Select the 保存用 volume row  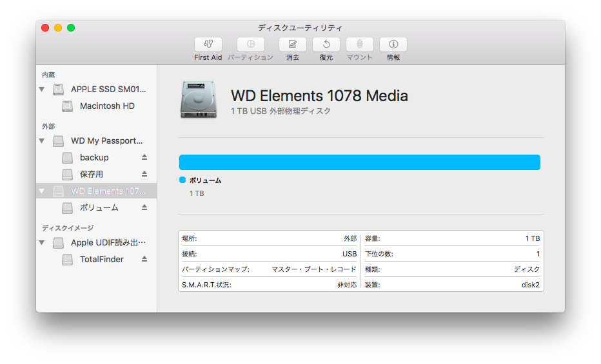coord(97,174)
